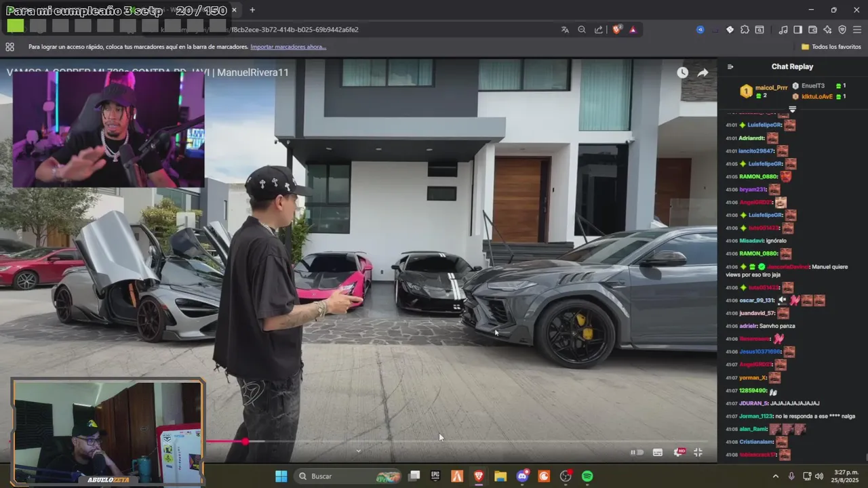The width and height of the screenshot is (868, 488).
Task: Exit fullscreen on the video player
Action: pyautogui.click(x=698, y=452)
